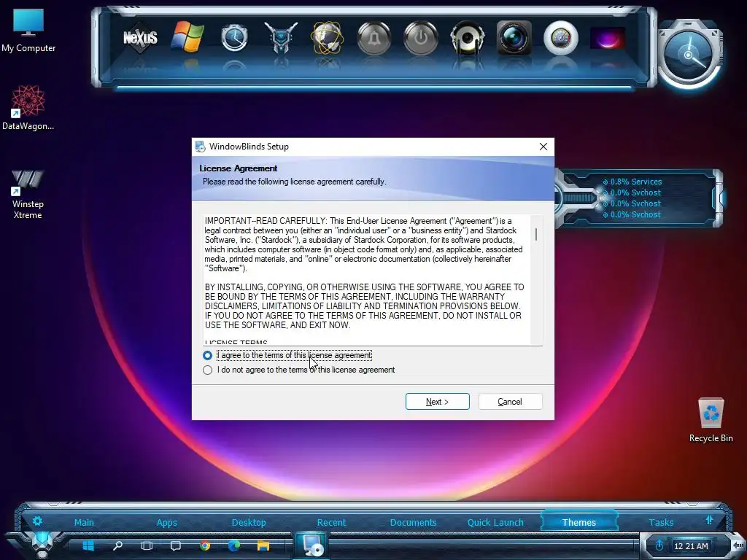Image resolution: width=747 pixels, height=560 pixels.
Task: Select the Themes shelf tab
Action: [x=578, y=522]
